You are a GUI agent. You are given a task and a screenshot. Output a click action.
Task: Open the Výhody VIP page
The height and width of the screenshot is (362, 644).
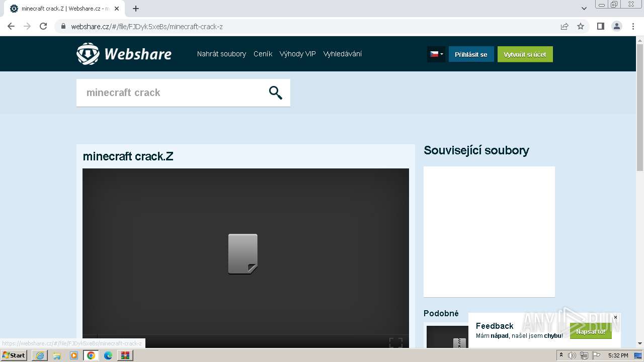tap(298, 54)
